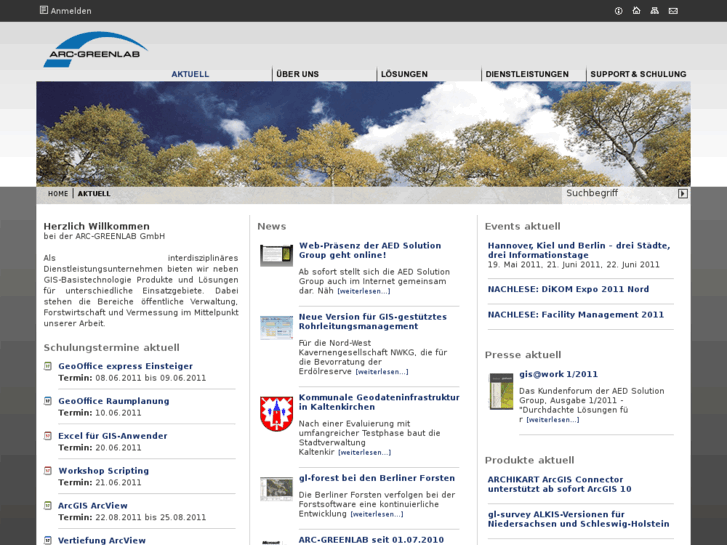
Task: Open the LÖSUNGEN menu
Action: 404,74
